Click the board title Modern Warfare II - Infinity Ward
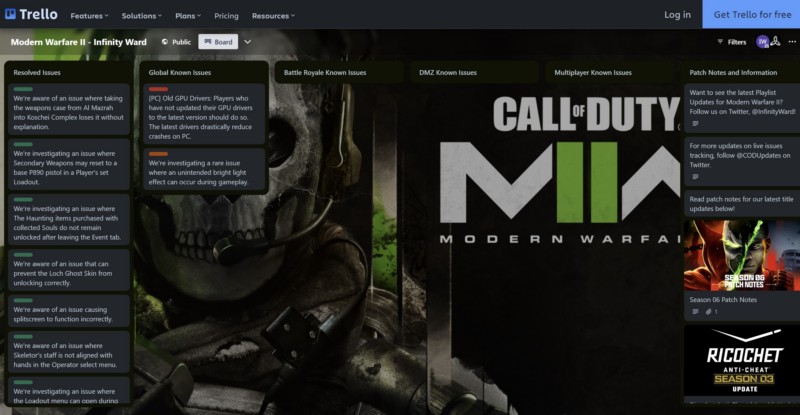 click(x=79, y=42)
